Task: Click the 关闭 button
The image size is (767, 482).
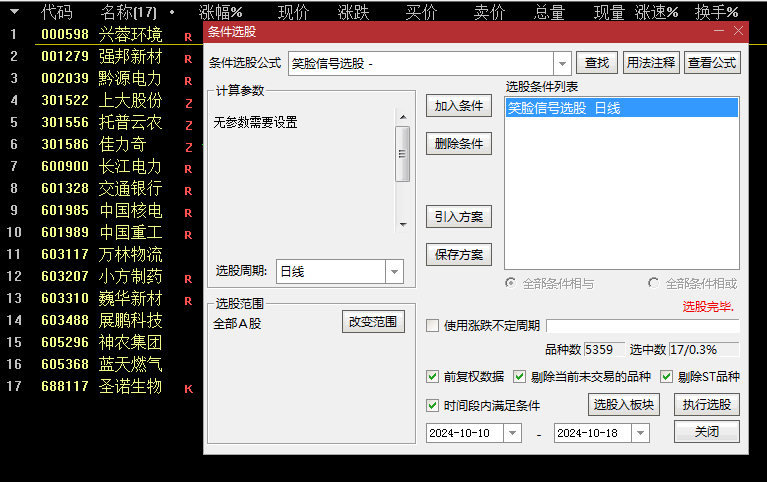Action: (707, 432)
